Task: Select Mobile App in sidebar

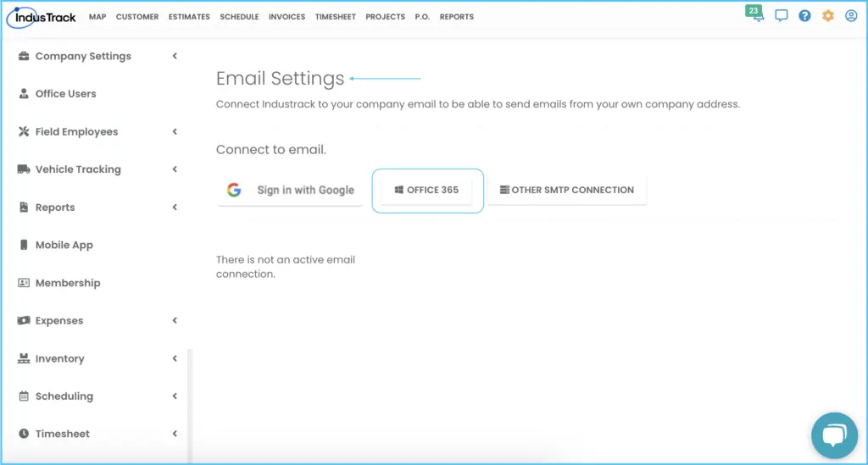Action: tap(64, 245)
